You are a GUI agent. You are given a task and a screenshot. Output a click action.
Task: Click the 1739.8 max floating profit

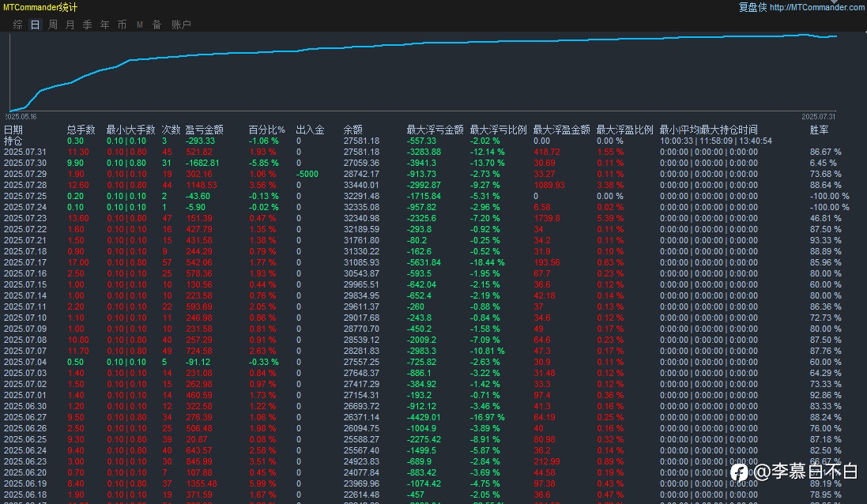pyautogui.click(x=547, y=218)
